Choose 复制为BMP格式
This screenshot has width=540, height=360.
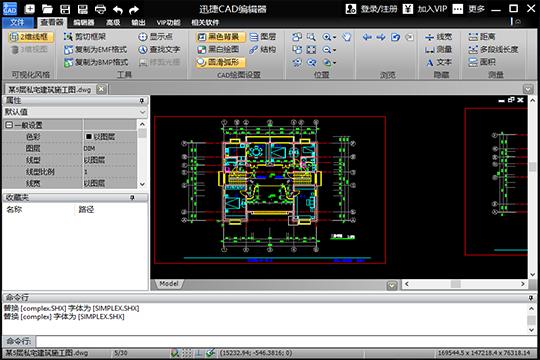pyautogui.click(x=96, y=62)
